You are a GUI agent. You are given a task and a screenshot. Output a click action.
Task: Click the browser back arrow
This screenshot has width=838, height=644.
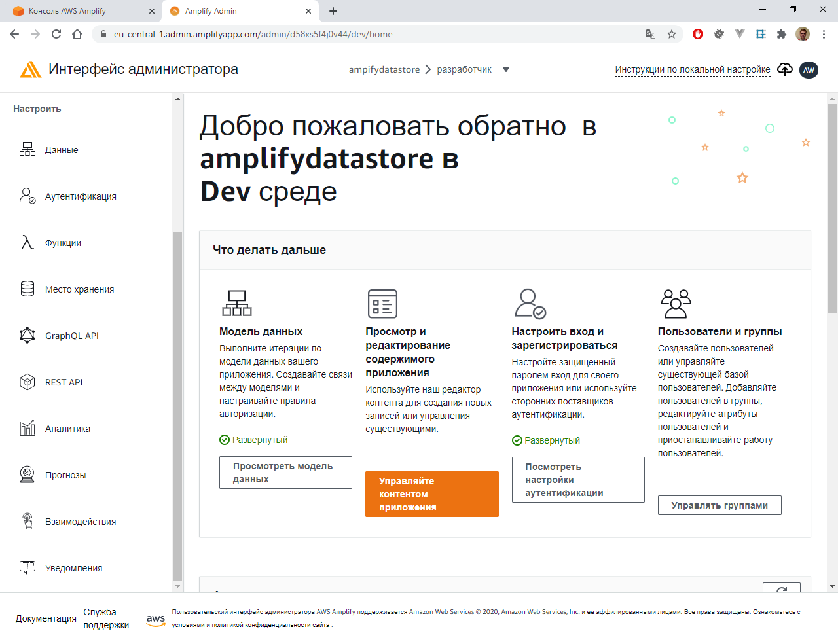14,34
